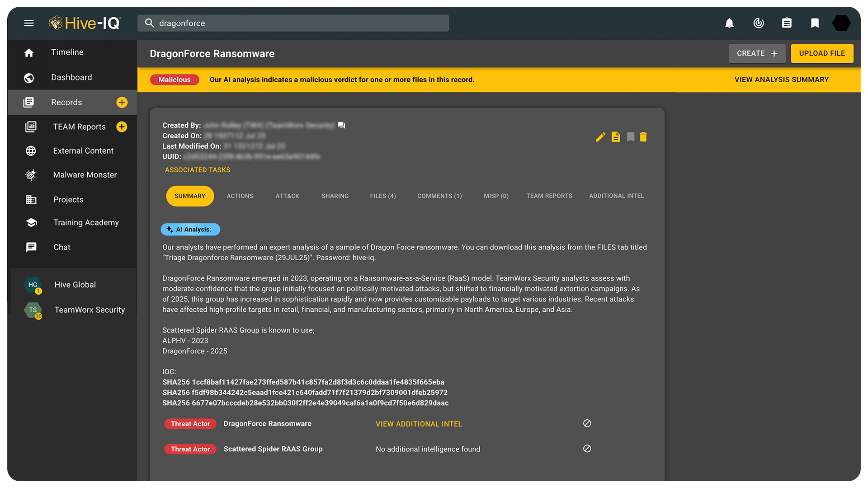Open the ATT&CK tab
868x488 pixels.
(x=287, y=196)
